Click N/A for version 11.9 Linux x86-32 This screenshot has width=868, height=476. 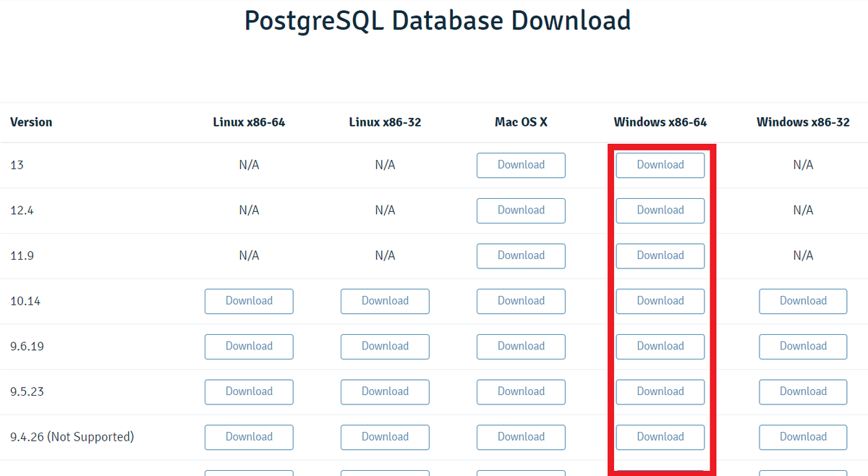coord(385,255)
